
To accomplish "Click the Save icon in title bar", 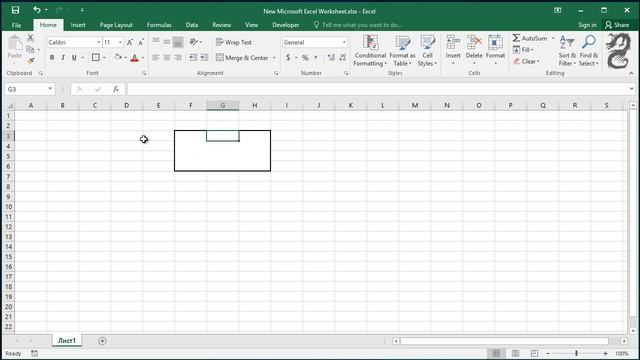I will point(15,10).
